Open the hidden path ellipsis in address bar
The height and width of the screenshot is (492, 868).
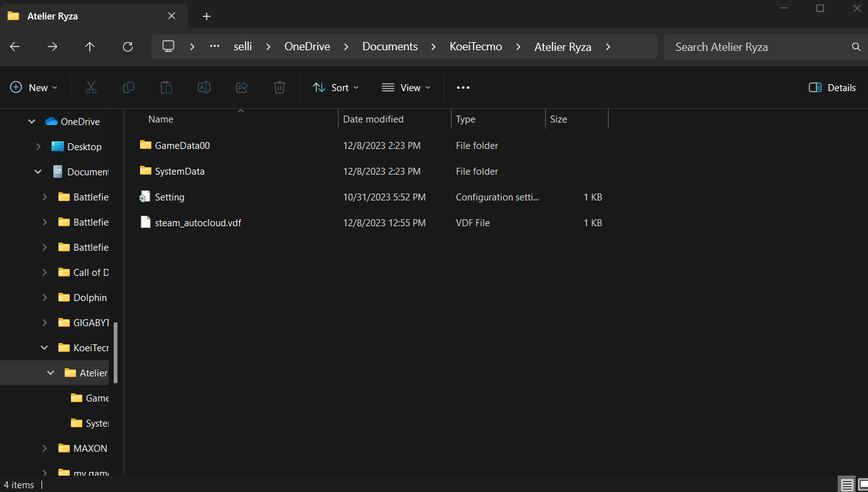point(215,46)
